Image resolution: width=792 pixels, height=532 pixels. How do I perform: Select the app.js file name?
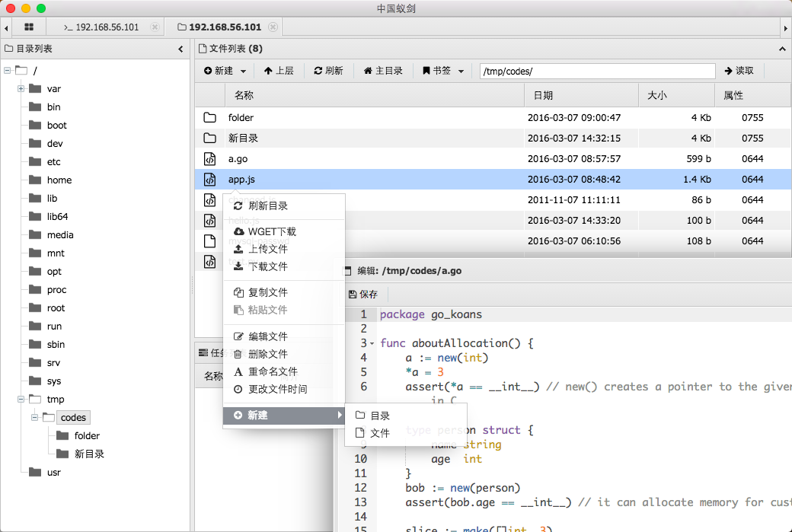(241, 179)
